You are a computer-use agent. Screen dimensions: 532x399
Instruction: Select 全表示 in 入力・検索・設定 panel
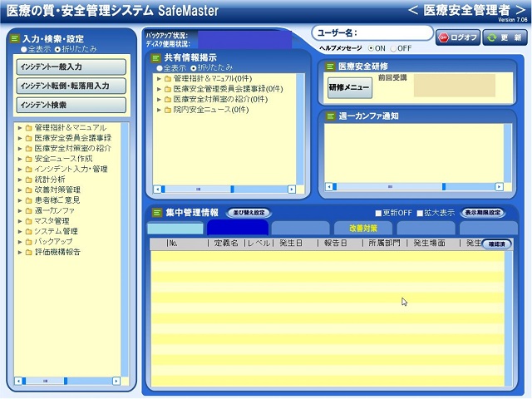[24, 50]
